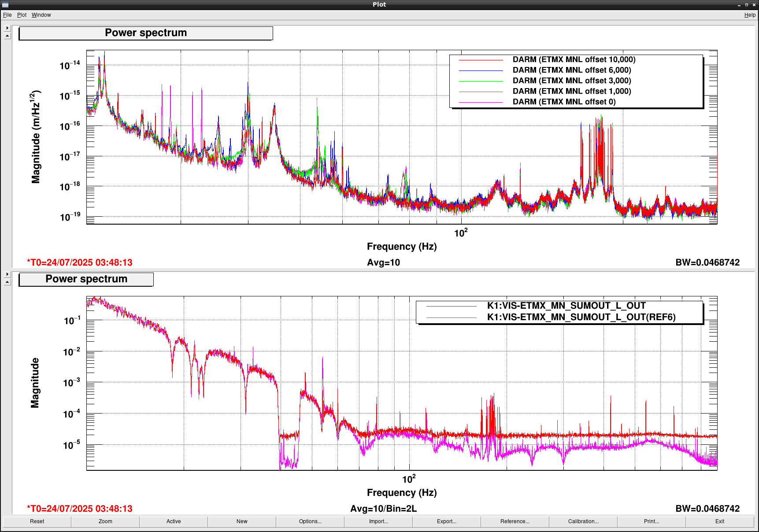Click the Export... button
The image size is (759, 532).
pyautogui.click(x=447, y=521)
